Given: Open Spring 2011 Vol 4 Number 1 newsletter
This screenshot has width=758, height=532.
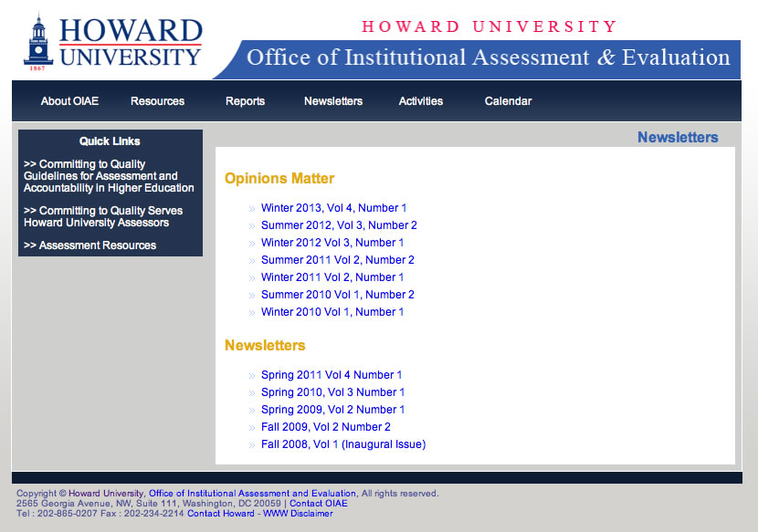Looking at the screenshot, I should coord(332,375).
